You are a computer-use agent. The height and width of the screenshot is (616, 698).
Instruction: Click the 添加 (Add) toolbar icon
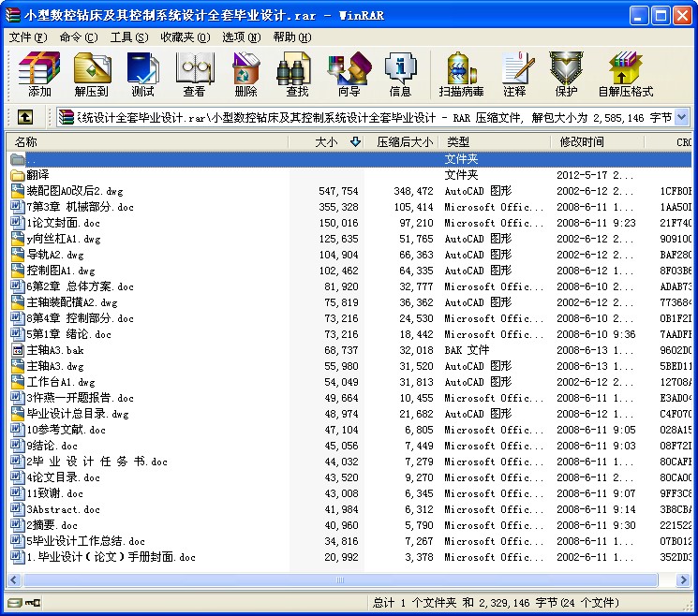pyautogui.click(x=39, y=74)
